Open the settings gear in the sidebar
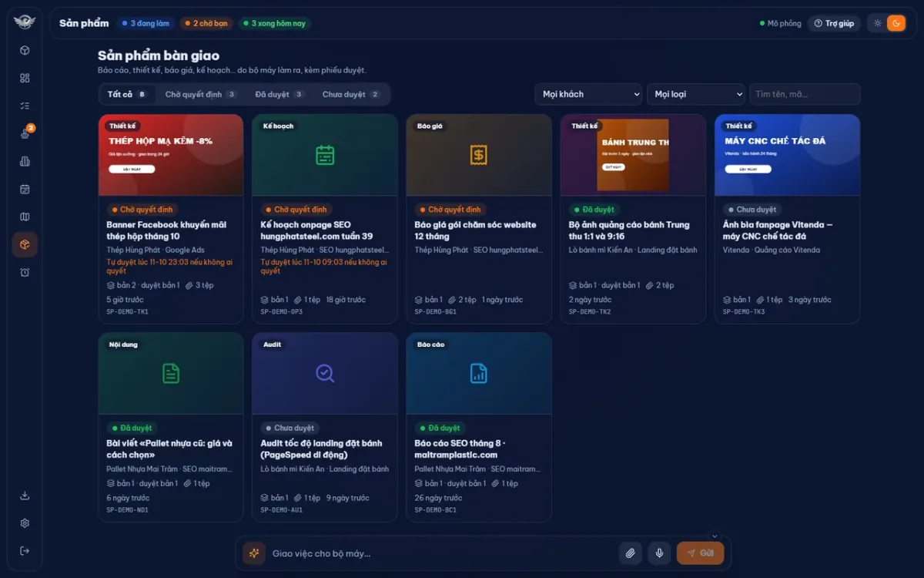 point(25,523)
